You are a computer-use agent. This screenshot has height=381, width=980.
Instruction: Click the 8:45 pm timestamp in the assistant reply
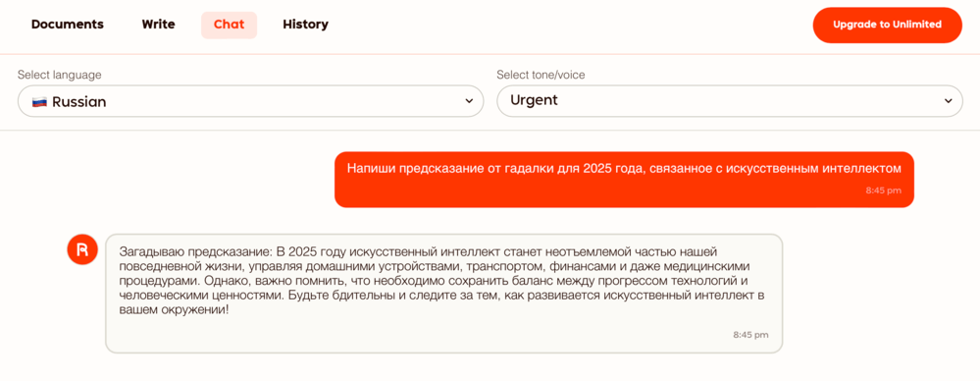[750, 335]
